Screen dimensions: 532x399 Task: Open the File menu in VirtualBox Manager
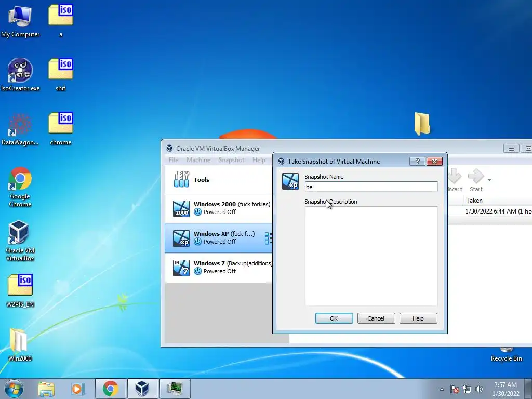(174, 160)
